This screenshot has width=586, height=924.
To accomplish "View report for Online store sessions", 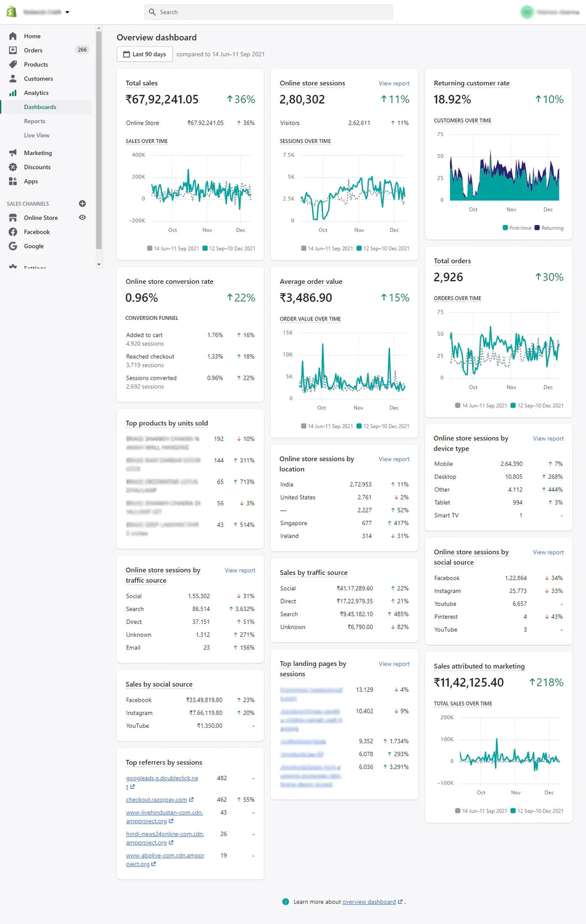I will tap(394, 84).
